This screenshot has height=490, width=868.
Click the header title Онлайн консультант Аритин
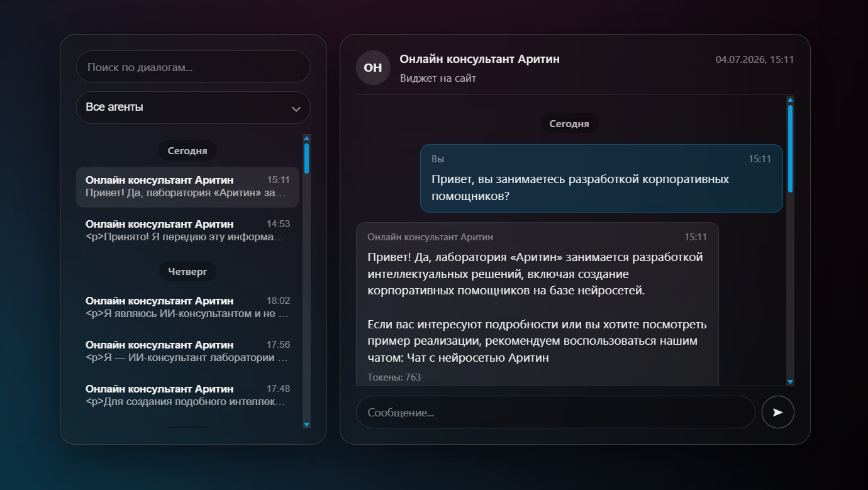(x=479, y=59)
